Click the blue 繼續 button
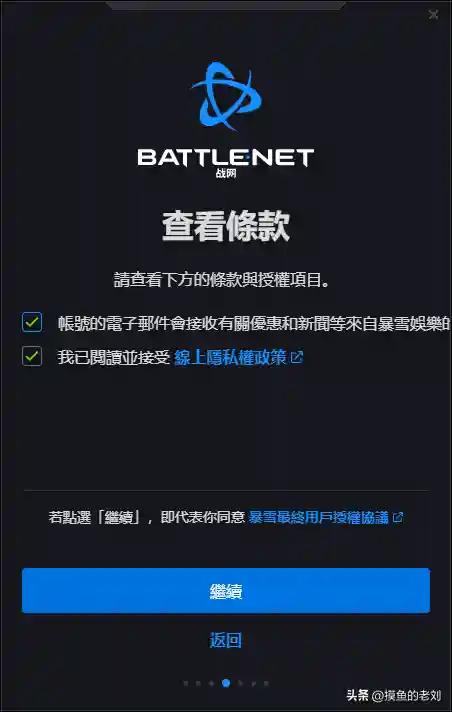The width and height of the screenshot is (452, 712). pos(226,591)
